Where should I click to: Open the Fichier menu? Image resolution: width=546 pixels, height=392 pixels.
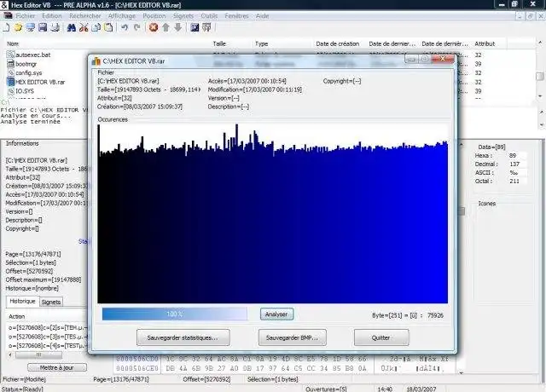point(26,16)
